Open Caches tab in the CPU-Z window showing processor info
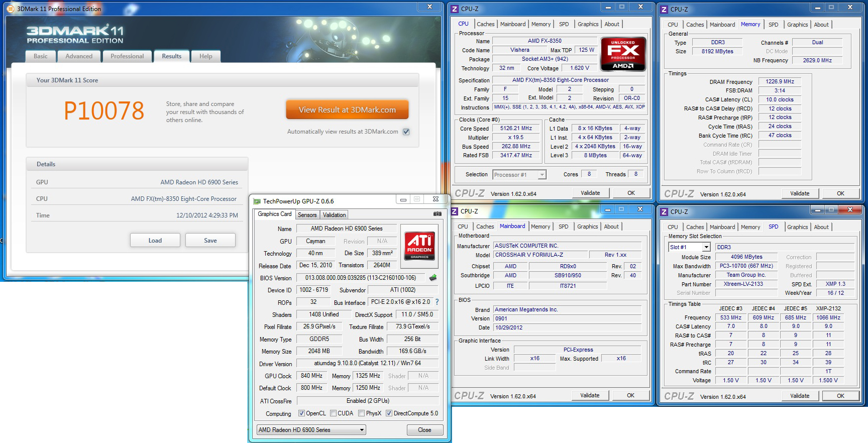The height and width of the screenshot is (443, 868). (486, 24)
